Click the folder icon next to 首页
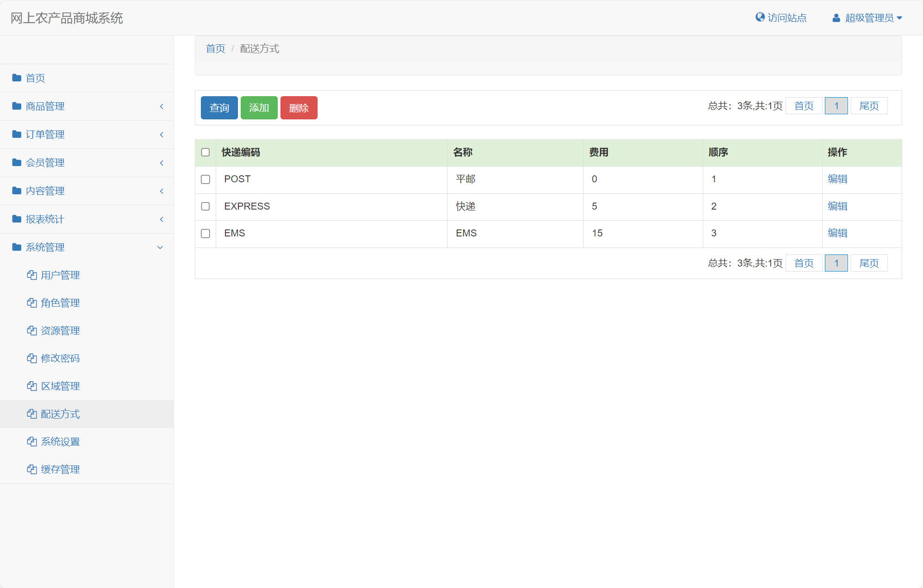Image resolution: width=923 pixels, height=588 pixels. (x=17, y=78)
